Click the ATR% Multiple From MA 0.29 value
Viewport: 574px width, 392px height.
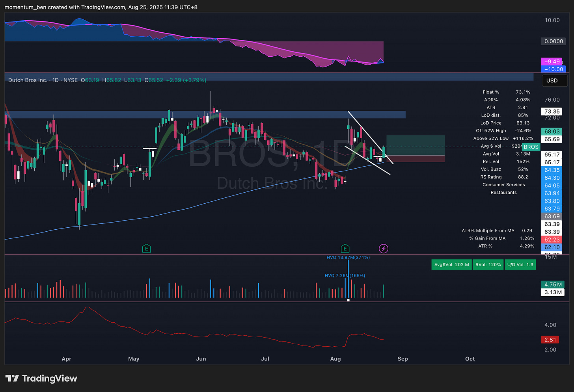pos(527,230)
